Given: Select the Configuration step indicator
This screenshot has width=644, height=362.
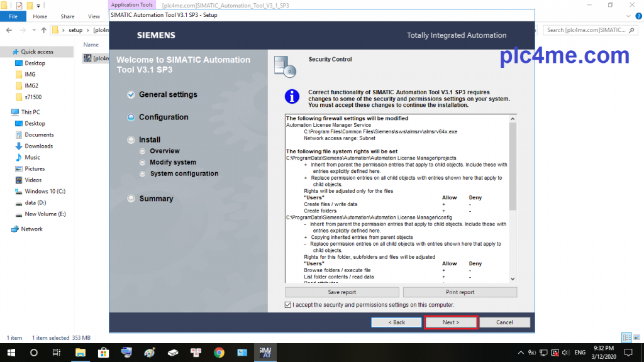Looking at the screenshot, I should tap(131, 118).
